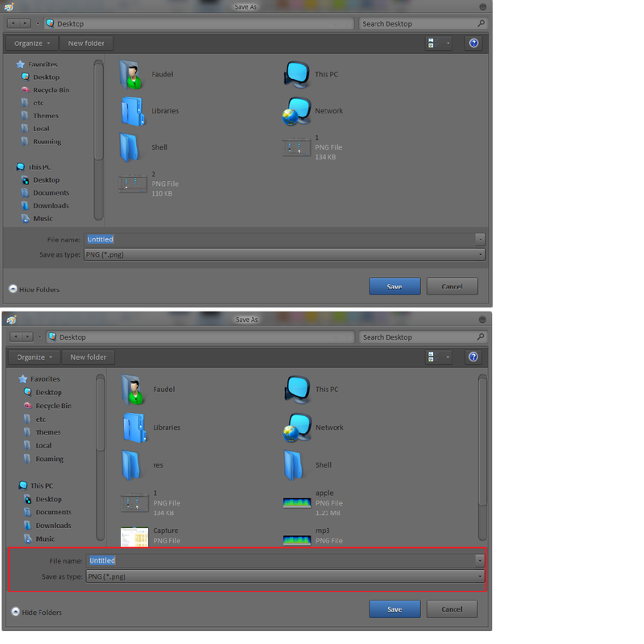644x644 pixels.
Task: Open the view options dropdown in bottom dialog
Action: 448,357
